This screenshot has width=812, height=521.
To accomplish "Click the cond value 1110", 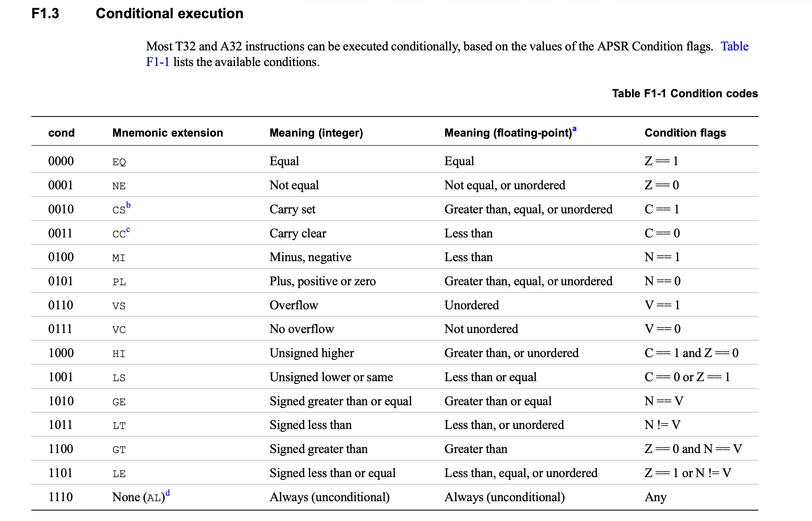I will point(61,497).
